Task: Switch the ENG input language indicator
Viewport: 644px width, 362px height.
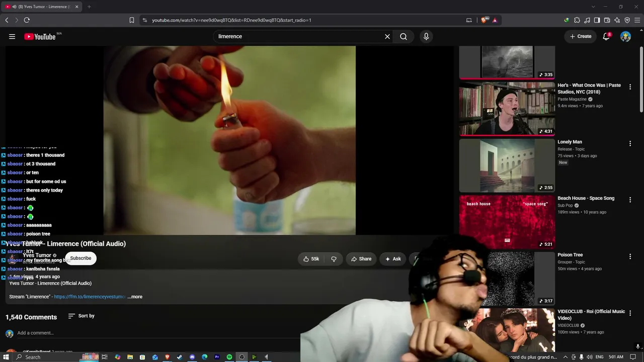Action: (600, 357)
